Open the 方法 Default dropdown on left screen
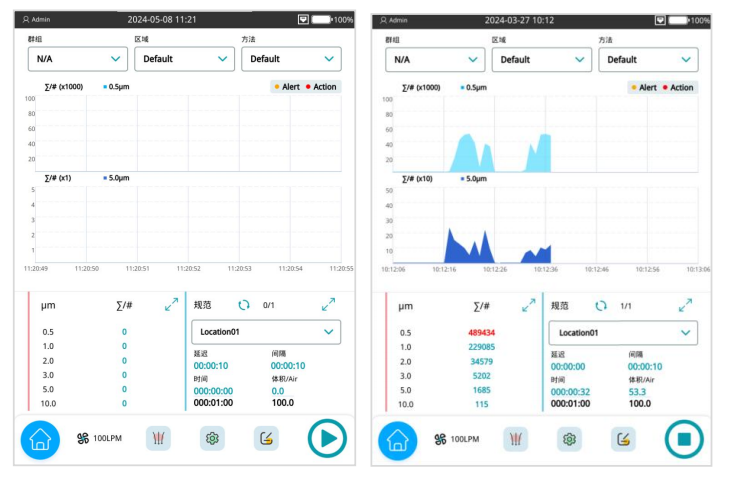The image size is (744, 478). (291, 59)
